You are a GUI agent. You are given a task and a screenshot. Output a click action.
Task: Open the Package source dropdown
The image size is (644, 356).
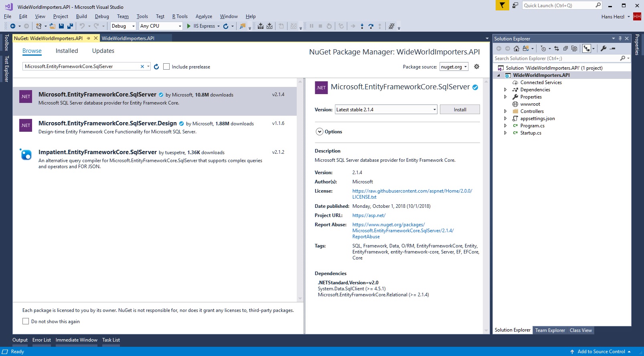[454, 67]
